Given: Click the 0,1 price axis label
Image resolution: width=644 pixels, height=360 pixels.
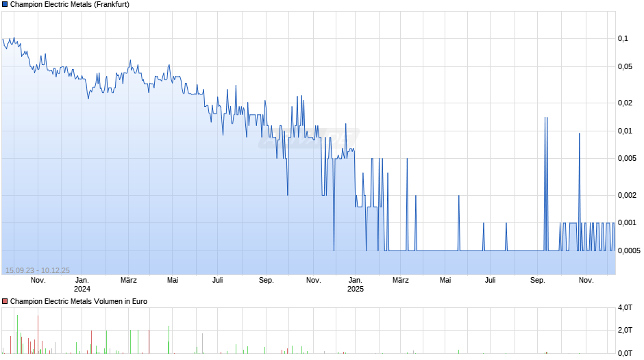Looking at the screenshot, I should 623,38.
